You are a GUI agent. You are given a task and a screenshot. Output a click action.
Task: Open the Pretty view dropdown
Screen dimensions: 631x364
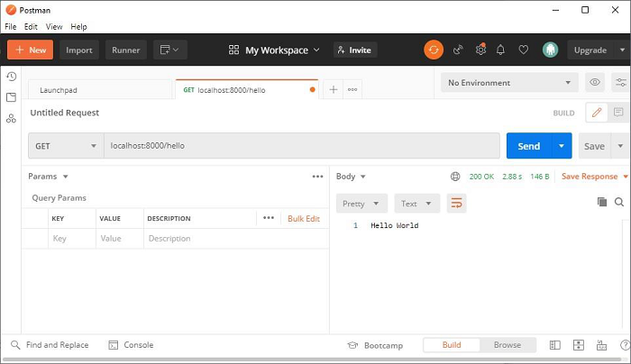(361, 203)
